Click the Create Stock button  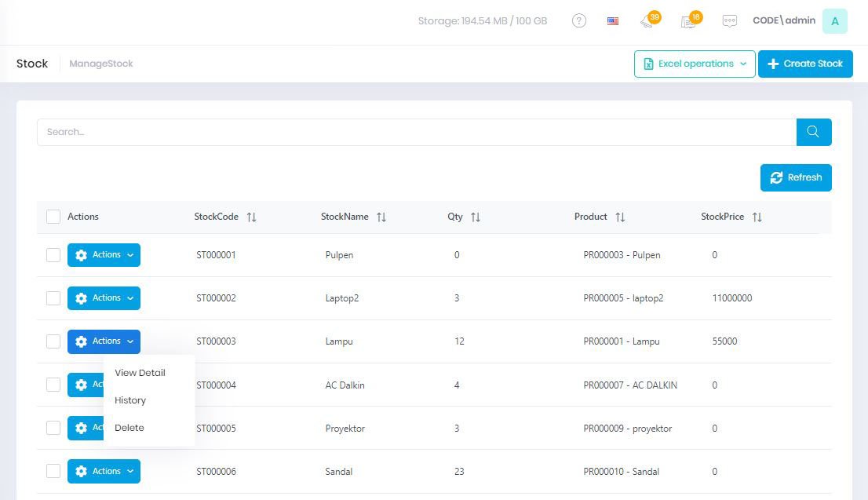(x=805, y=64)
